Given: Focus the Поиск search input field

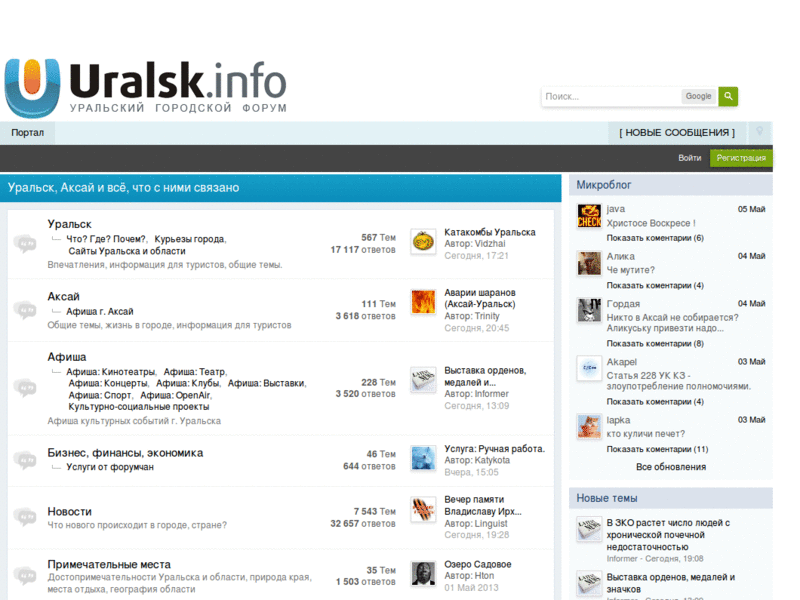Looking at the screenshot, I should point(611,96).
